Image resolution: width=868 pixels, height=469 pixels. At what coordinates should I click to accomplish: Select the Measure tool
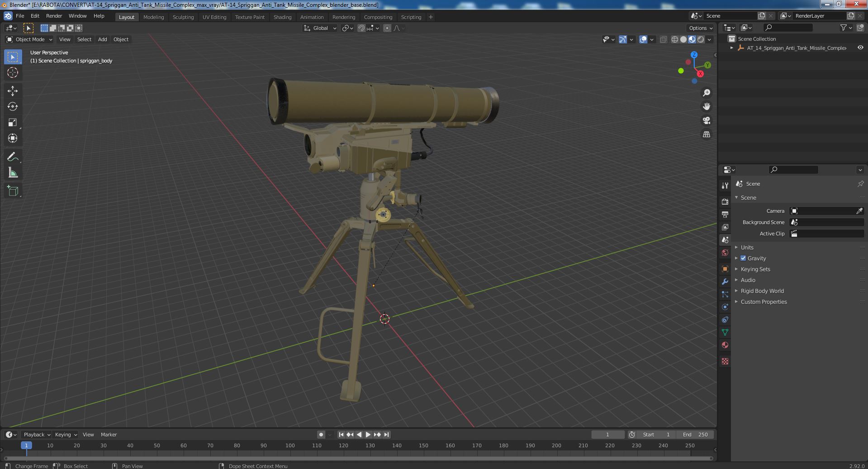pos(13,172)
